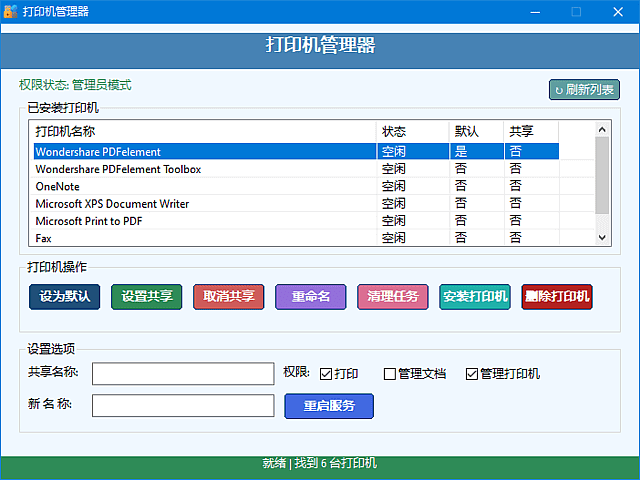The width and height of the screenshot is (640, 480).
Task: Click the 安装打印机 button
Action: pyautogui.click(x=475, y=297)
